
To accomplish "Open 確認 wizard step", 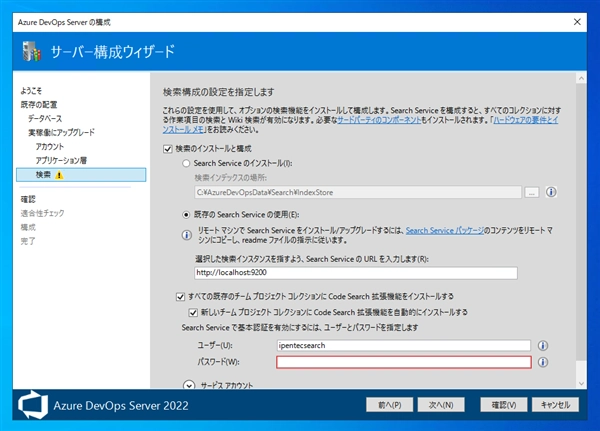I will (x=28, y=199).
